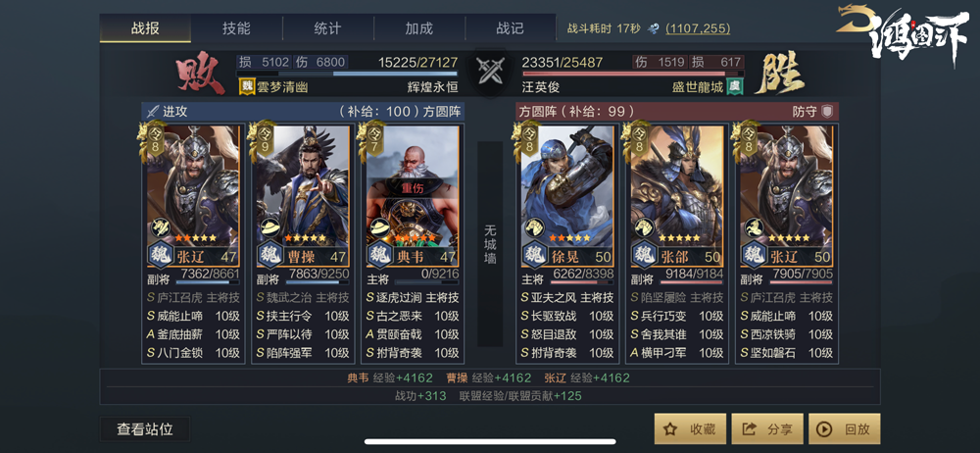Viewport: 980px width, 453px height.
Task: Select 典韦 heavily wounded portrait
Action: tap(412, 195)
